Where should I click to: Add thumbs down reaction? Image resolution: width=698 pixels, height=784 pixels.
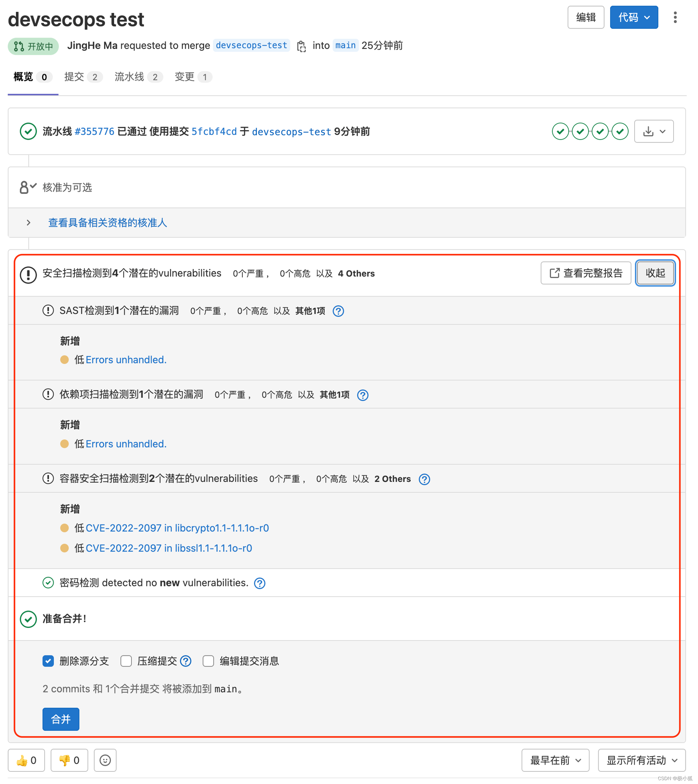pos(69,760)
